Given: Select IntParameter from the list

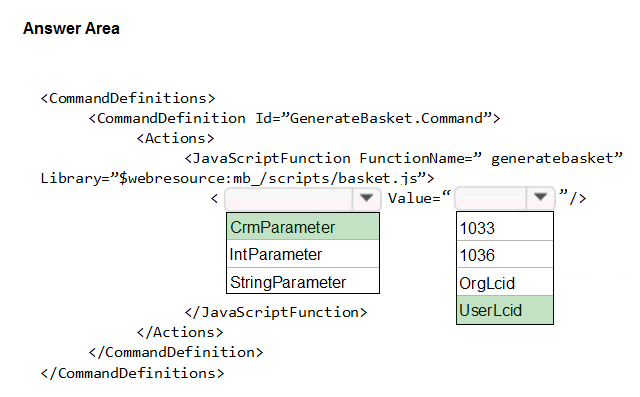Looking at the screenshot, I should click(303, 254).
